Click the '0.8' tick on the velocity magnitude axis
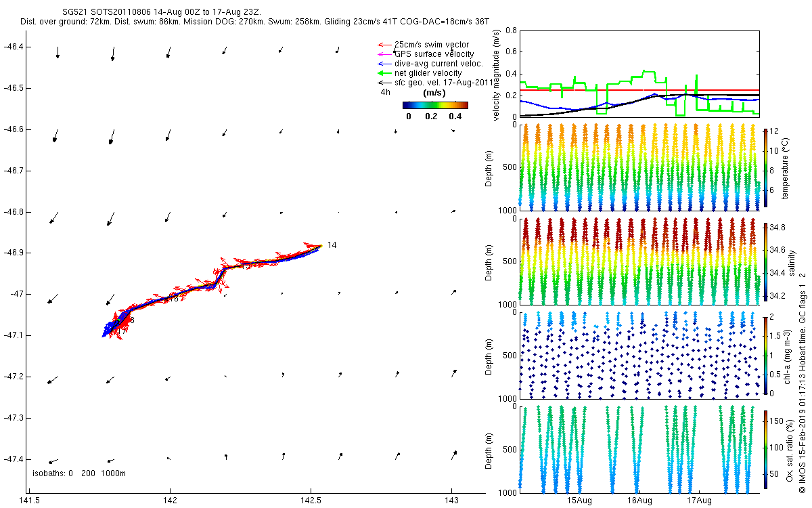Viewport: 812px width, 508px height. click(x=512, y=30)
